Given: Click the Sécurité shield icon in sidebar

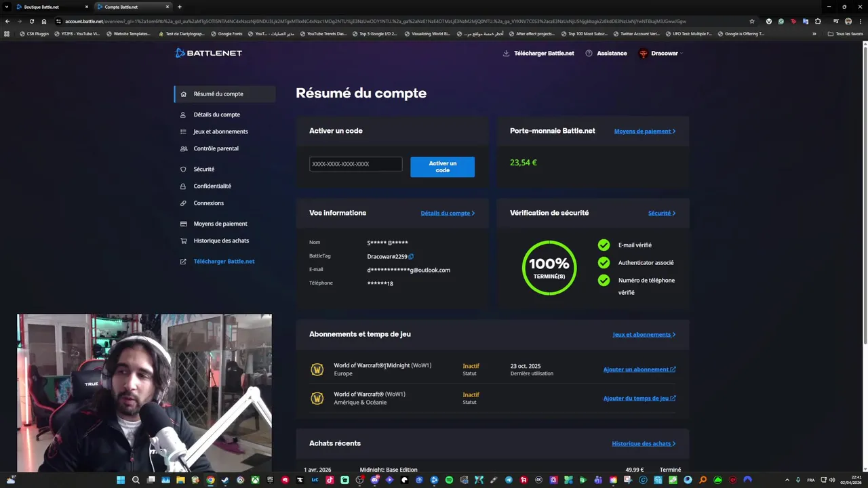Looking at the screenshot, I should pyautogui.click(x=183, y=169).
